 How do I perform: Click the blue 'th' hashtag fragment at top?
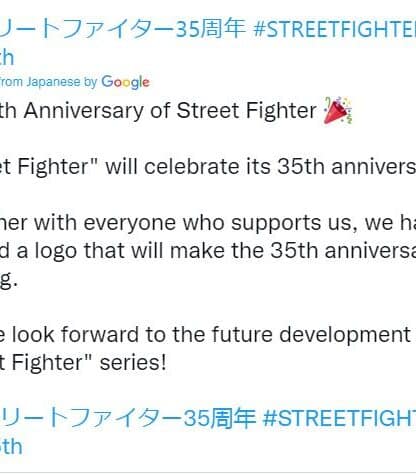7,57
